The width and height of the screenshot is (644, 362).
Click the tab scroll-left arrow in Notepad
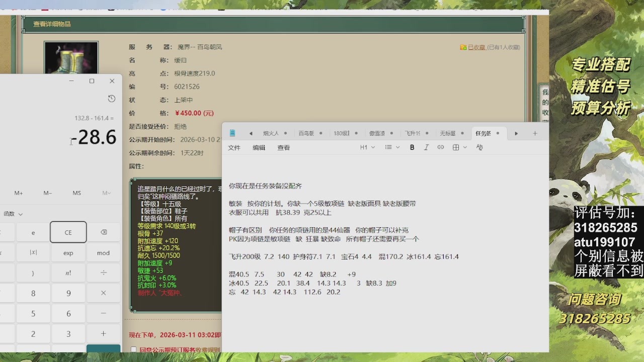click(251, 132)
